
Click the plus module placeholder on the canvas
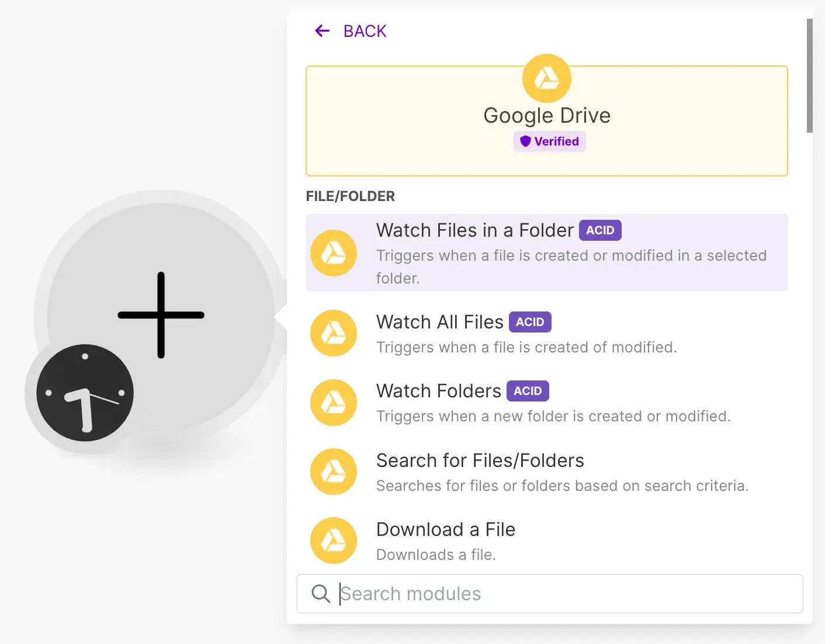coord(161,316)
